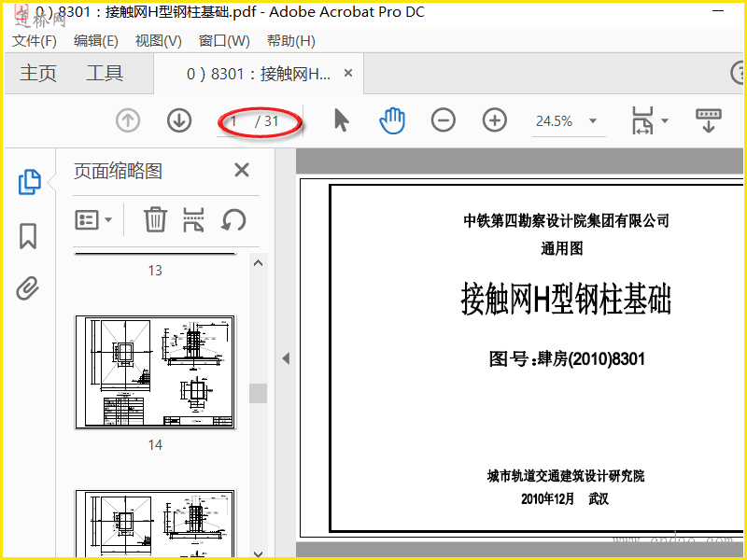747x560 pixels.
Task: Click the 2010年12月 武汉 date text
Action: click(x=565, y=499)
